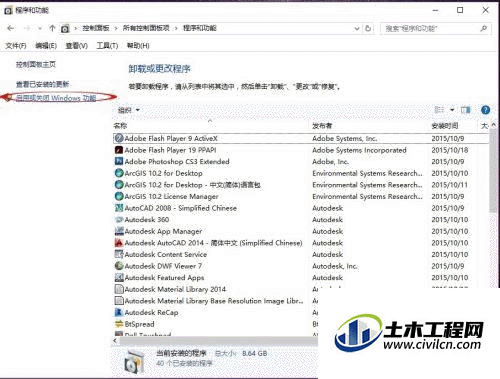Select Autodesk App Manager icon
The image size is (500, 379).
click(119, 231)
